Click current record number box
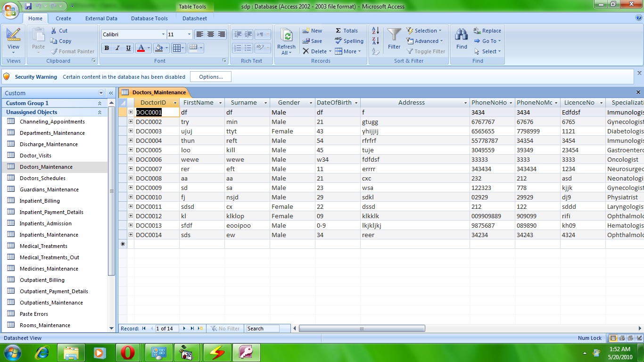 (x=167, y=329)
